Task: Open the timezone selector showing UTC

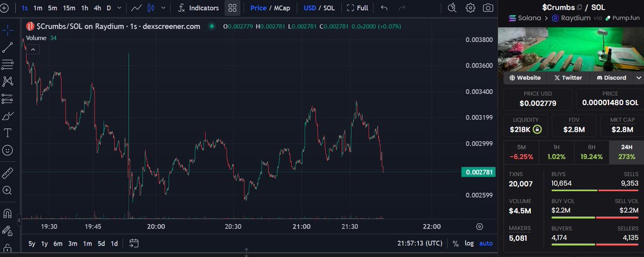Action: 420,243
